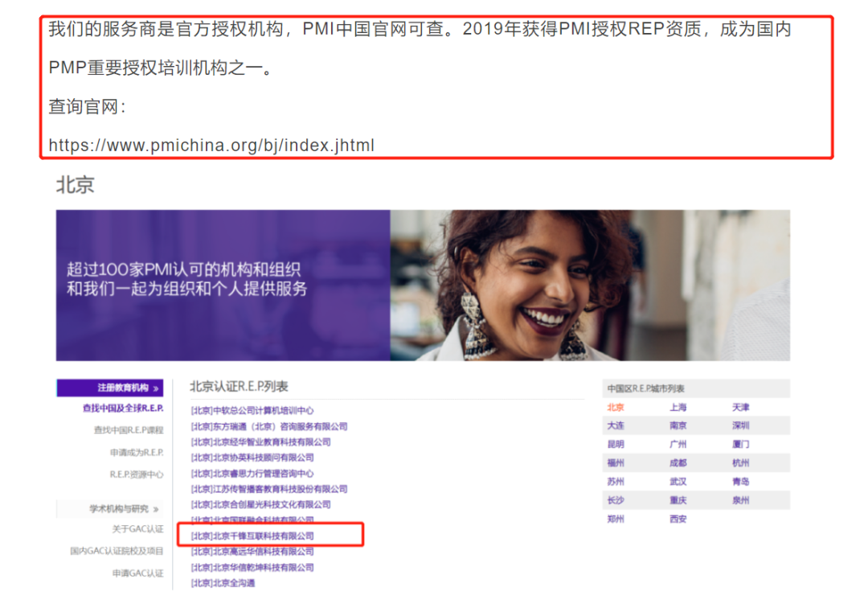
Task: Click the 北京 page title
Action: (76, 185)
